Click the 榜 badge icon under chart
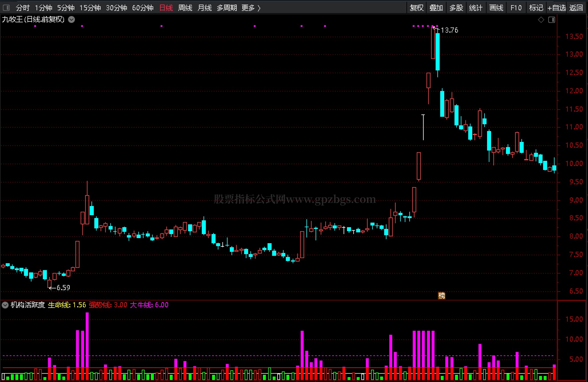Screen dimensions: 588x382 [442, 296]
